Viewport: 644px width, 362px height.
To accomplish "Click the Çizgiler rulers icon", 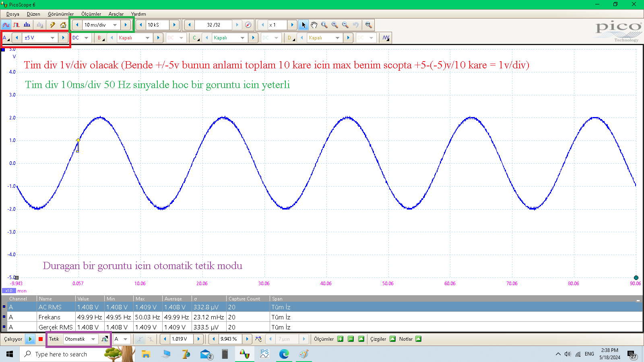I will 393,339.
